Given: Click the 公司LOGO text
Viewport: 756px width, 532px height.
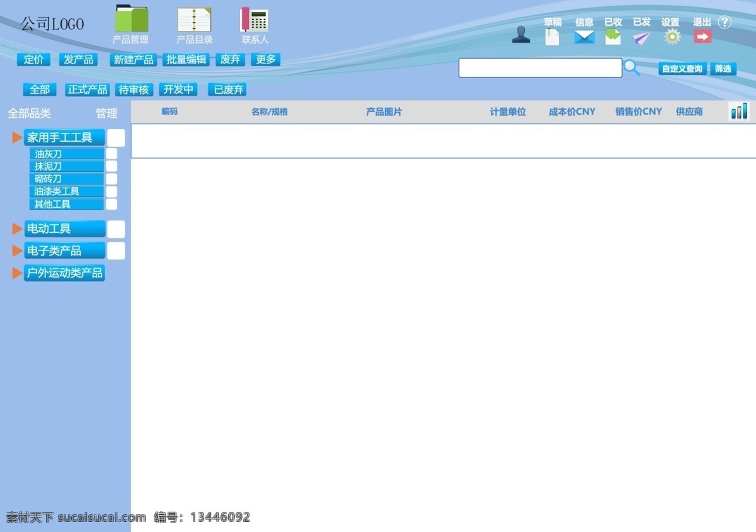Looking at the screenshot, I should (x=52, y=24).
